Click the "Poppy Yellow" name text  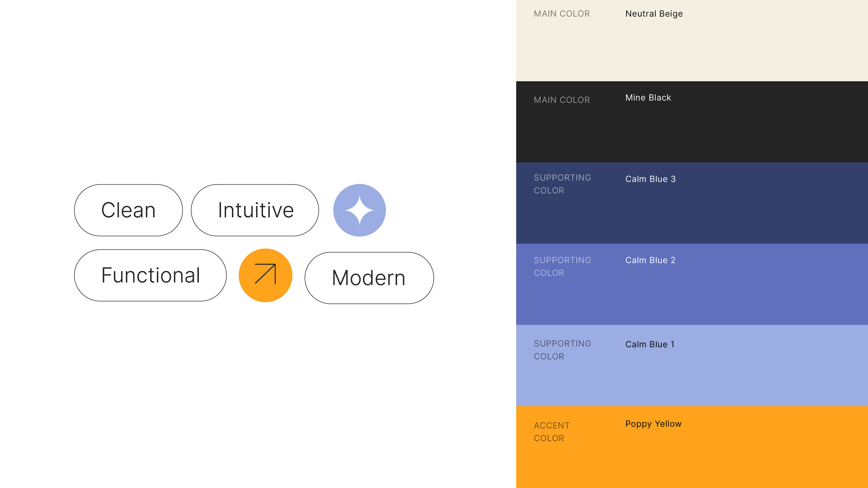pos(653,424)
